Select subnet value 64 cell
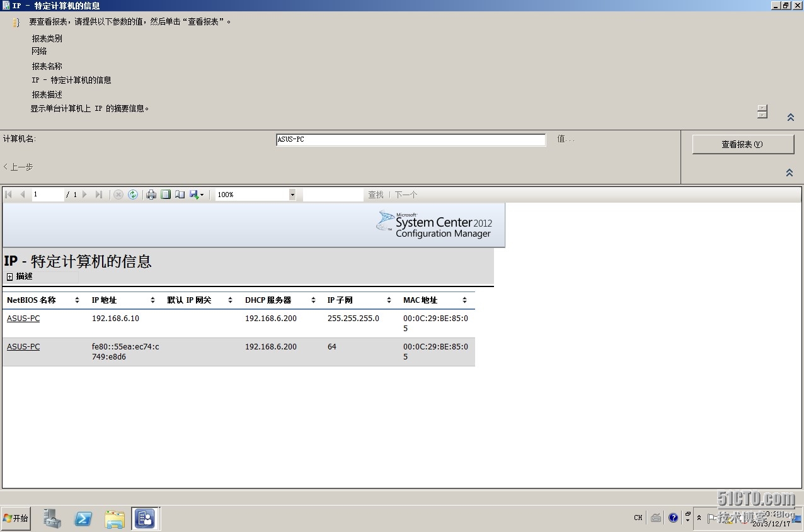804x532 pixels. pyautogui.click(x=332, y=347)
